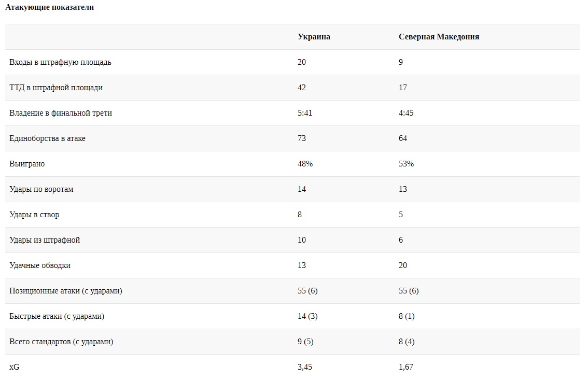Click the "Единоборства в атаке" row label
This screenshot has height=380, width=588.
tap(47, 138)
